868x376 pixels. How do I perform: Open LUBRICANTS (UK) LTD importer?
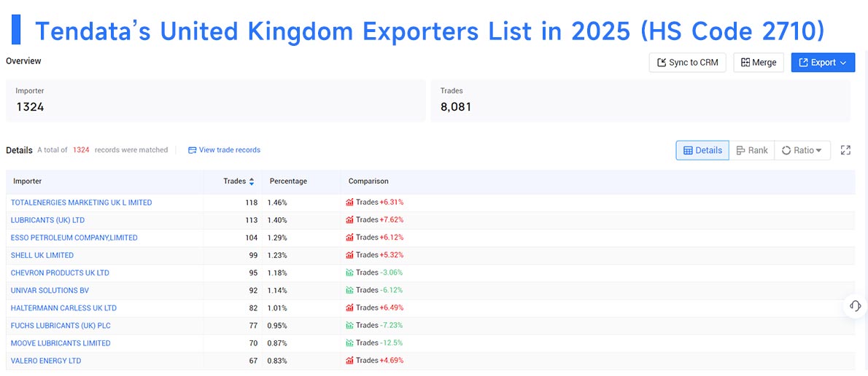(47, 220)
